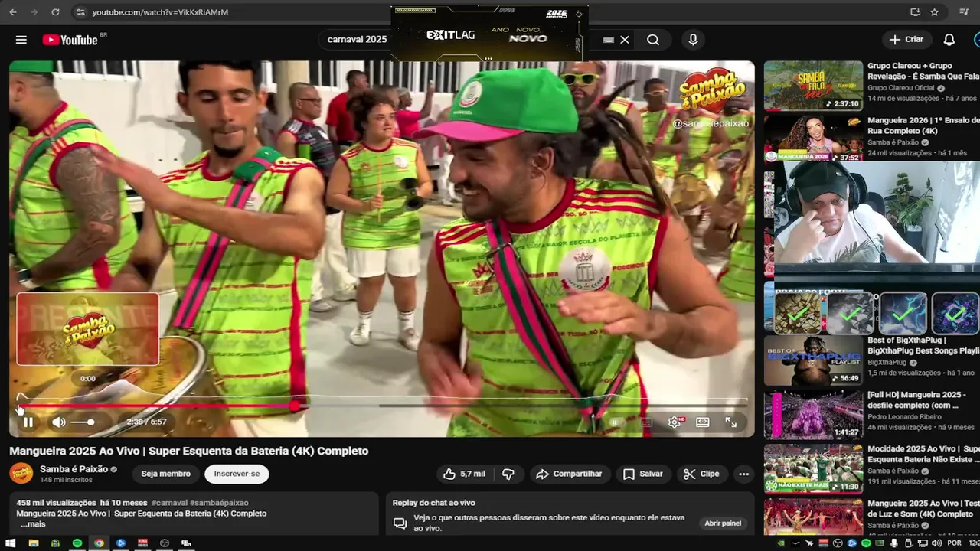Open player settings gear
The height and width of the screenshot is (551, 980).
tap(675, 422)
